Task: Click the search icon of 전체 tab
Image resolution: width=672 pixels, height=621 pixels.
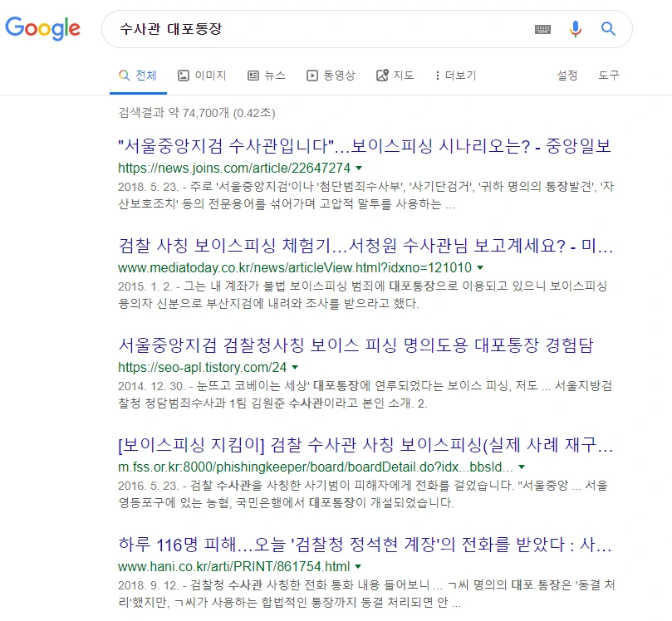Action: pyautogui.click(x=124, y=76)
